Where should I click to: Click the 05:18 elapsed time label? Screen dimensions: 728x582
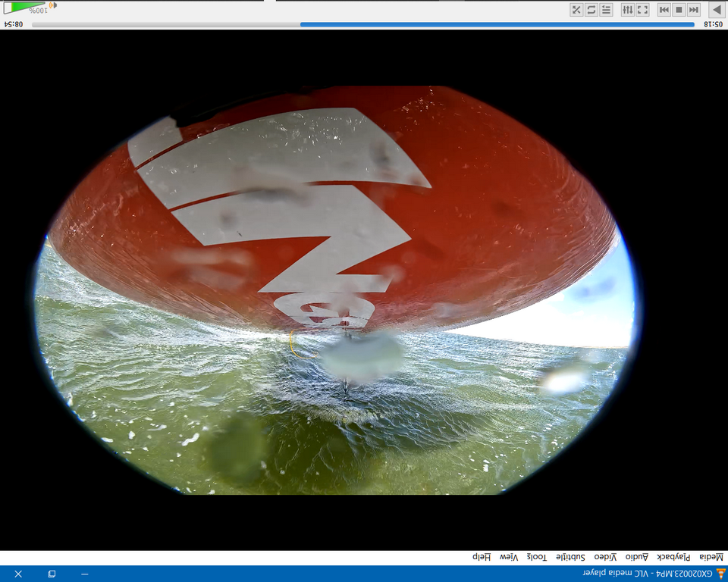[x=713, y=24]
